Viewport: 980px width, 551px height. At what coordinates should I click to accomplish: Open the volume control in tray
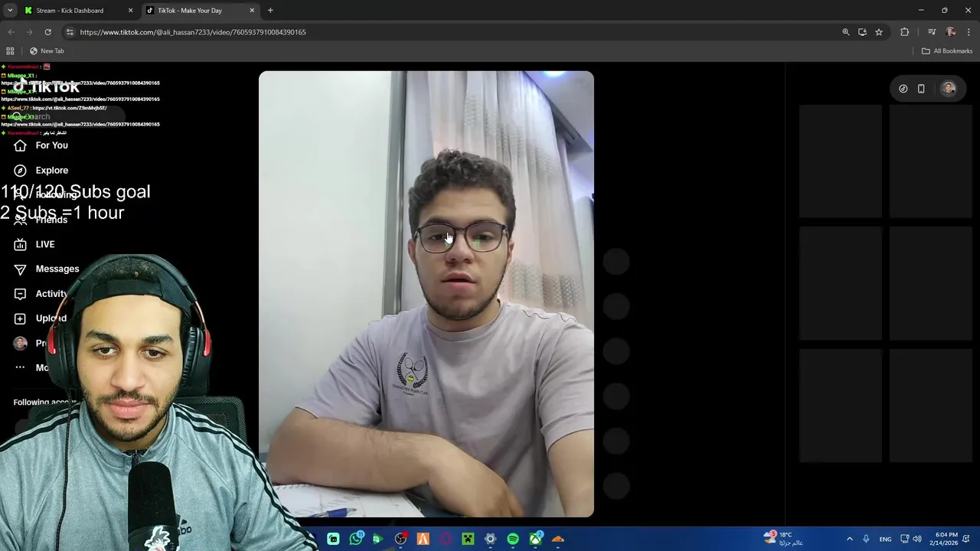point(917,540)
